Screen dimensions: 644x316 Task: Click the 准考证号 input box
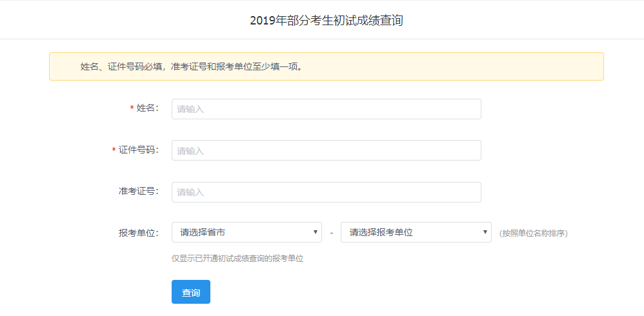click(326, 192)
